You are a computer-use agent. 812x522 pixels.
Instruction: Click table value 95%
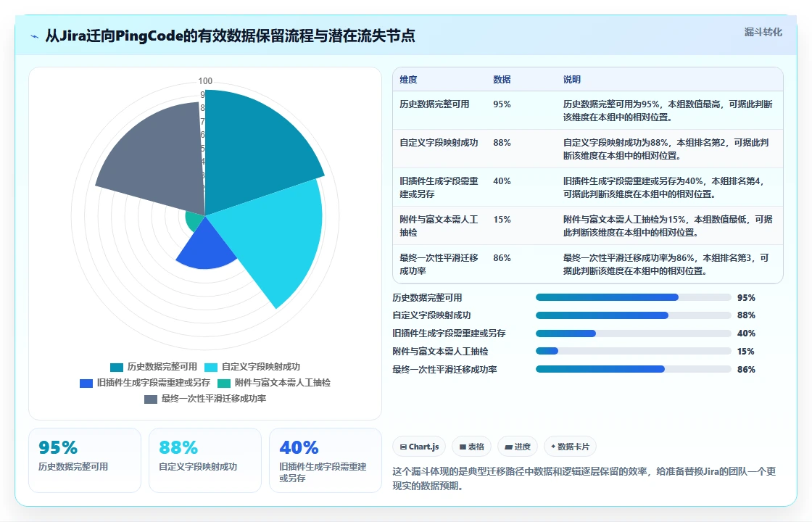click(502, 104)
